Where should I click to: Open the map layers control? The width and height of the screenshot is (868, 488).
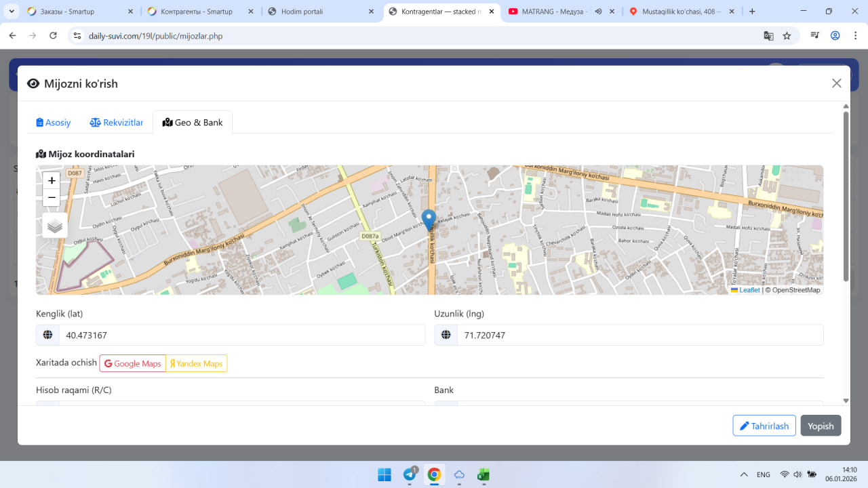(55, 226)
